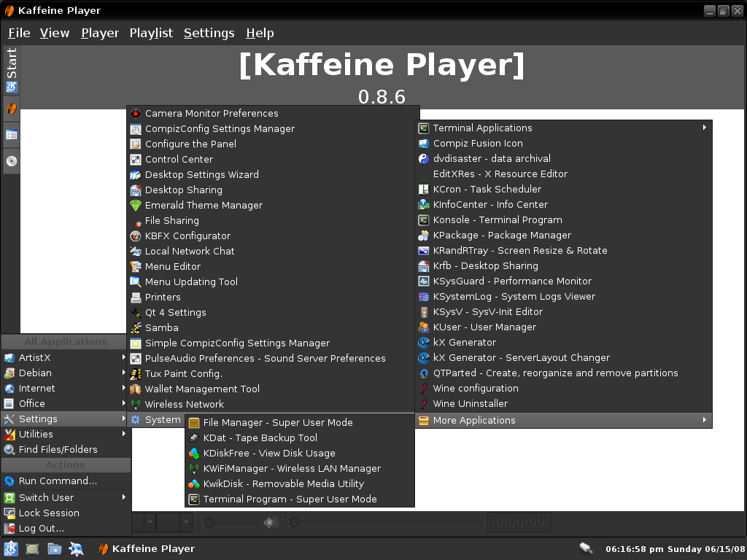Launch KDiskFree View Disk Usage
The height and width of the screenshot is (560, 747).
[x=300, y=454]
